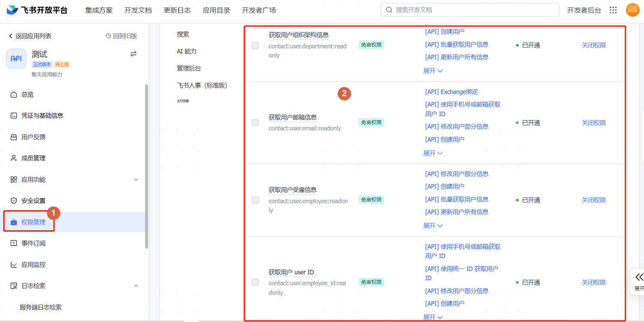Switch apps with the swap arrows icon
Screen dimensions: 644x322
pos(134,54)
